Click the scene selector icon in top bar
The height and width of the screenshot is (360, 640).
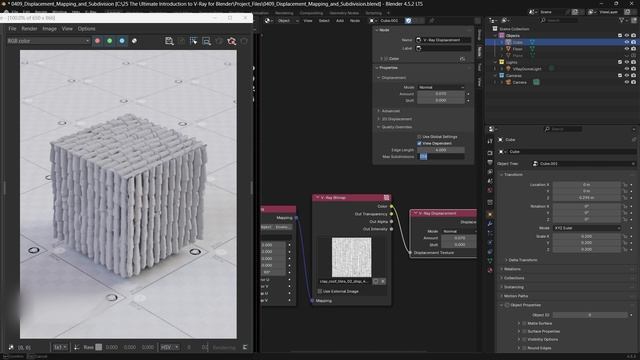coord(532,12)
